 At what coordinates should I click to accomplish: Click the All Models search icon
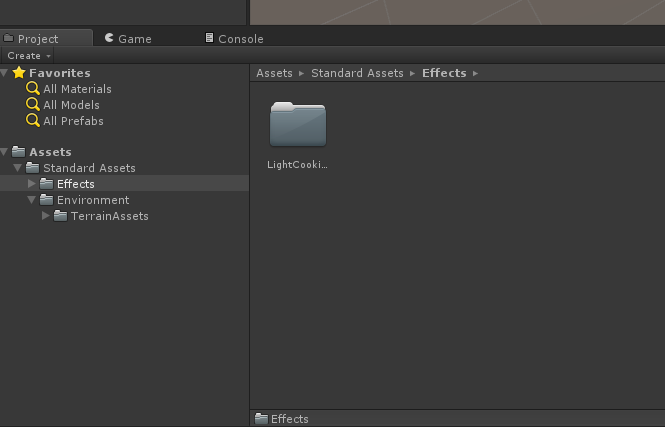[33, 104]
